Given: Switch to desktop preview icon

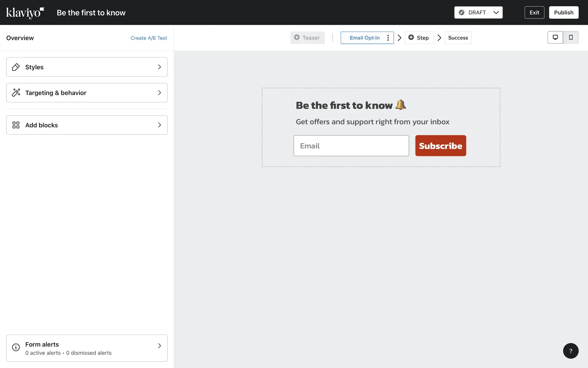Looking at the screenshot, I should 555,37.
